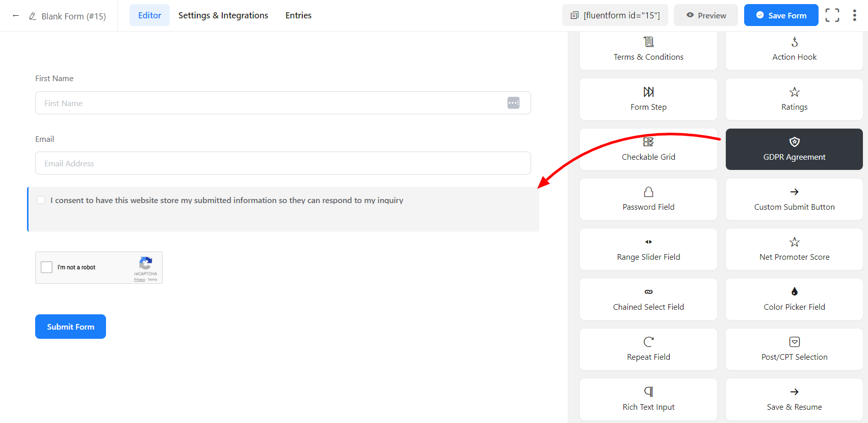Tick the I'm not a robot checkbox
The height and width of the screenshot is (423, 868).
[x=47, y=267]
